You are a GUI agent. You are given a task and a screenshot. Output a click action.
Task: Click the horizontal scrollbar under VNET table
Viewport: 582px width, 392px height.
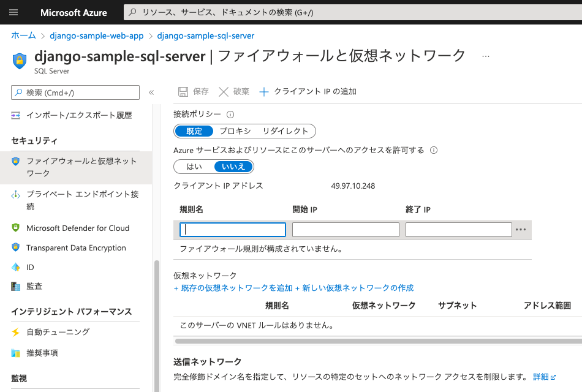tap(378, 341)
